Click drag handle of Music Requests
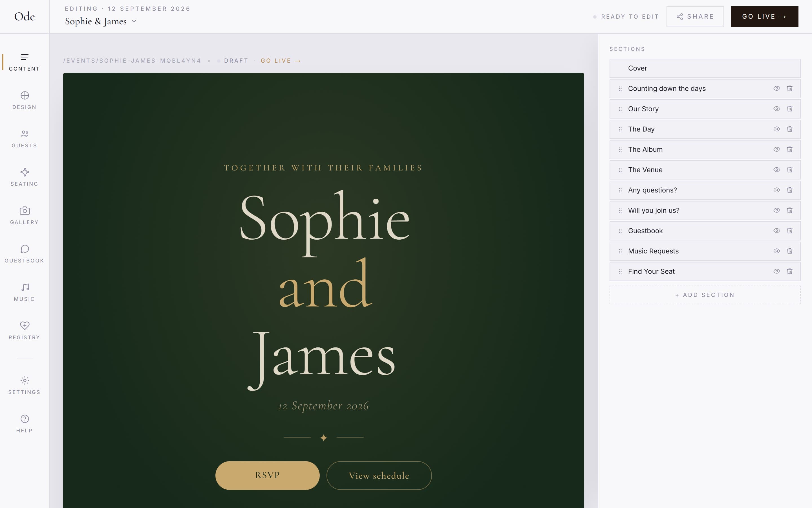Viewport: 812px width, 508px height. (x=620, y=251)
